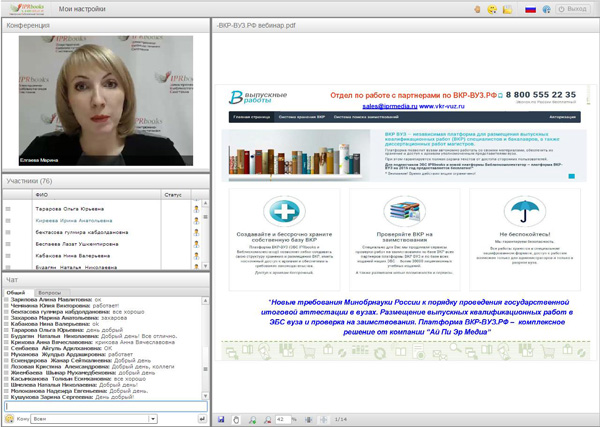
Task: Open the www.vkr-vuz.ru link in slide
Action: pos(442,106)
